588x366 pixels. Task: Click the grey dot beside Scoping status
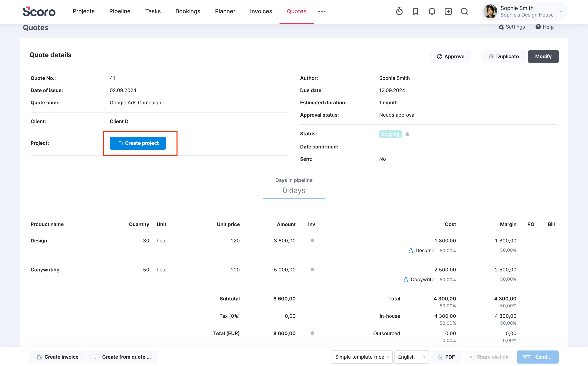[407, 134]
